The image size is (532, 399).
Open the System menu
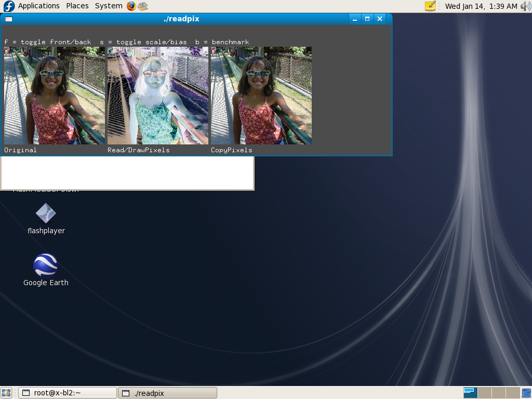tap(109, 6)
